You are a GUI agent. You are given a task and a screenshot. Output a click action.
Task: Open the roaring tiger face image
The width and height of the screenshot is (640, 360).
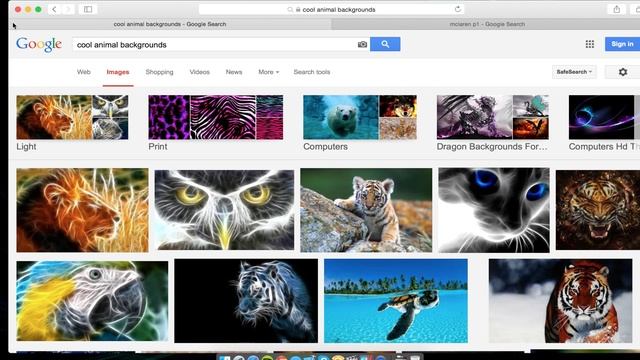point(598,210)
